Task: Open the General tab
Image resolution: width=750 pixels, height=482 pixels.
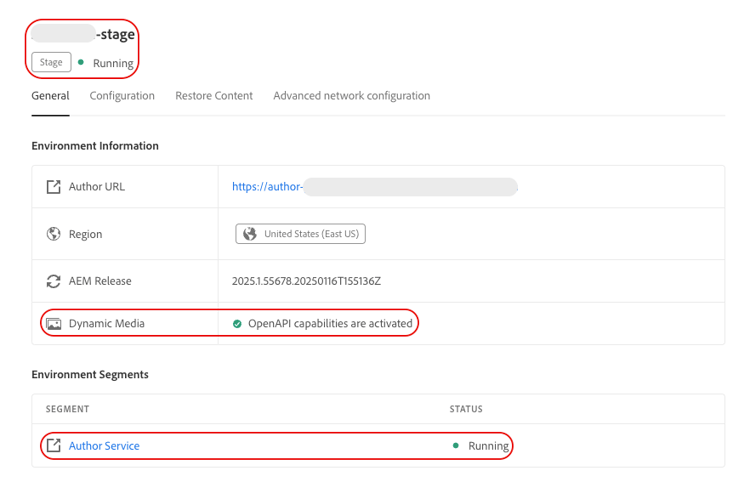Action: tap(50, 96)
